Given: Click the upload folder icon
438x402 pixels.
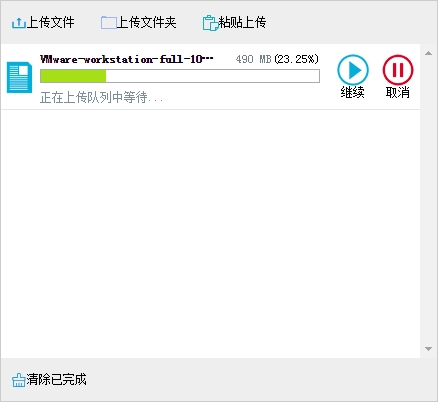Looking at the screenshot, I should click(108, 23).
